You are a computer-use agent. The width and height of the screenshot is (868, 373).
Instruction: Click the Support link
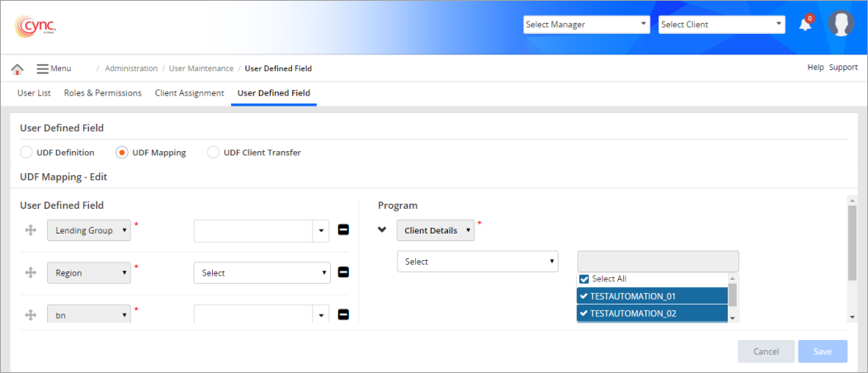[x=843, y=68]
